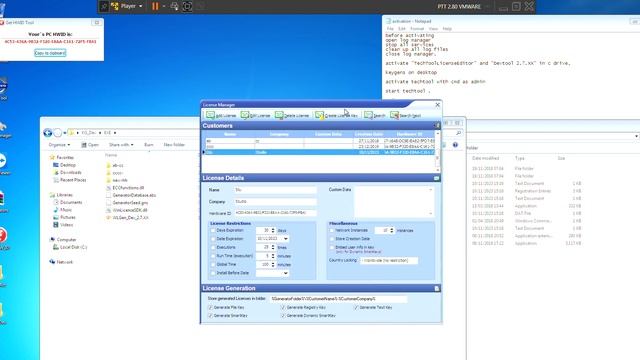Open the Edit menu in Notepad
This screenshot has width=640, height=360.
pyautogui.click(x=402, y=29)
